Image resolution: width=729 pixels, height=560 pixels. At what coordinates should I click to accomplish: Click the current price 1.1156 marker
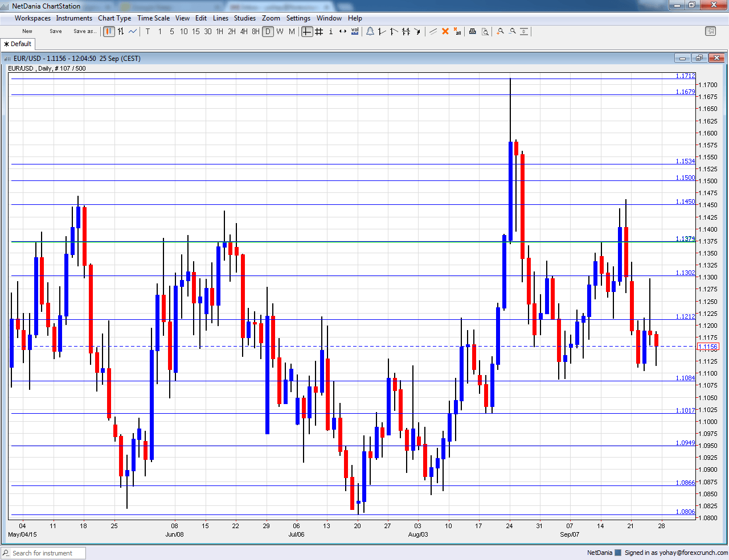(x=708, y=347)
